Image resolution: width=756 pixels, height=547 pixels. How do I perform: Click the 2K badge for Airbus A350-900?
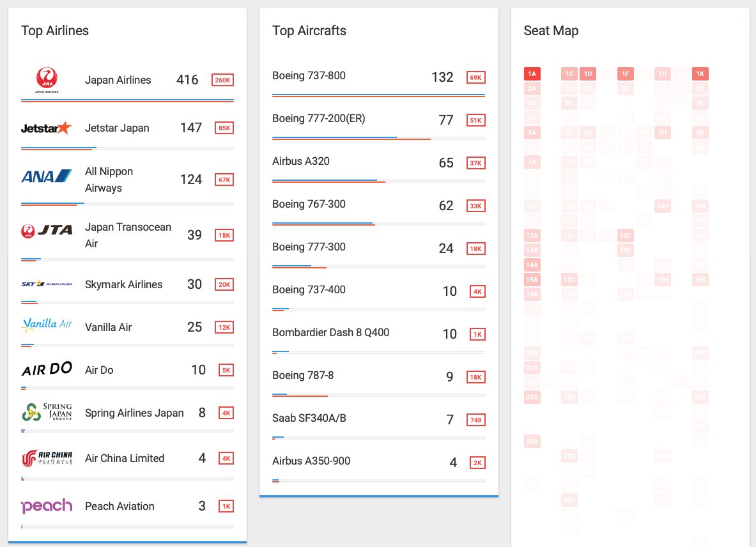coord(477,463)
